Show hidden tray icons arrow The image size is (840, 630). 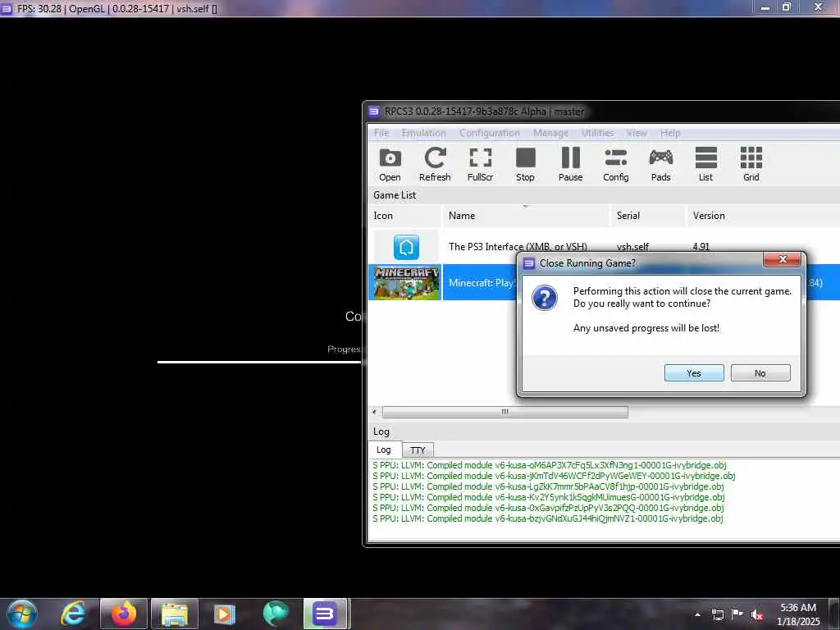697,614
